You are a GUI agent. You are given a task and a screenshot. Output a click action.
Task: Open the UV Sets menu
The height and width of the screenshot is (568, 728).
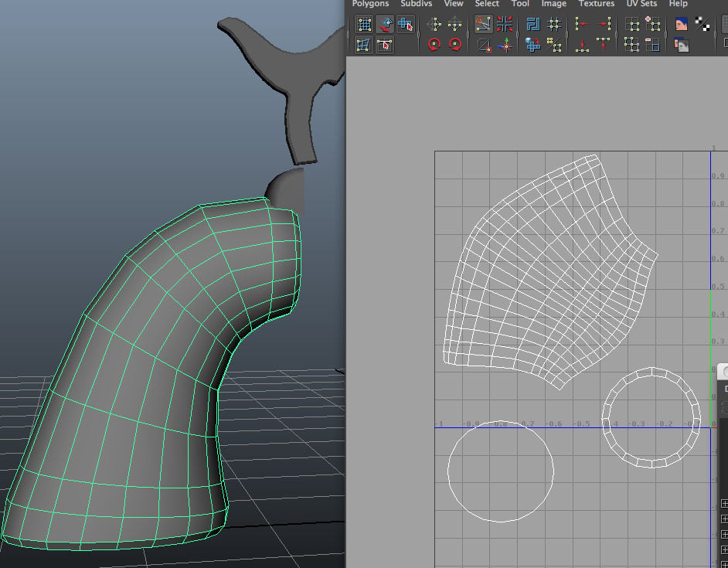[641, 4]
